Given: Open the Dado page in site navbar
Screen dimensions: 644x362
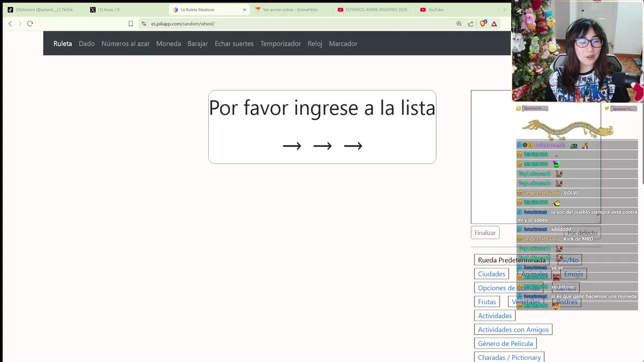Looking at the screenshot, I should click(x=87, y=44).
